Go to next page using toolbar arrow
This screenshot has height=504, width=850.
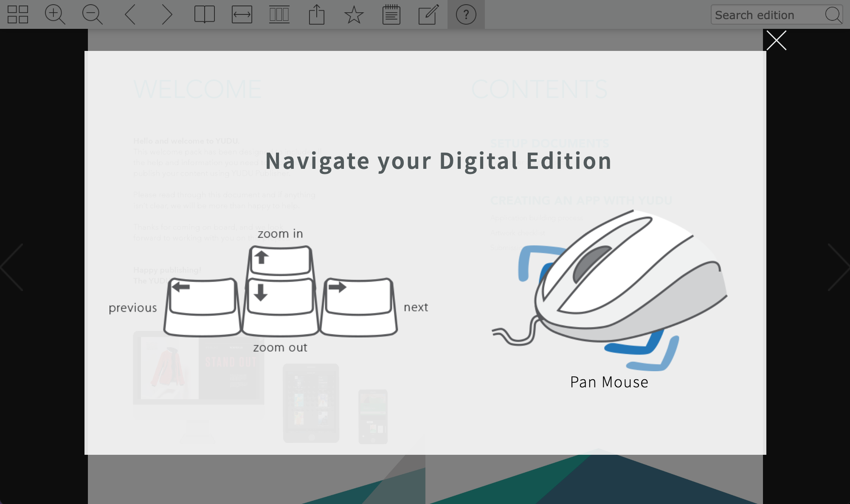pyautogui.click(x=167, y=14)
